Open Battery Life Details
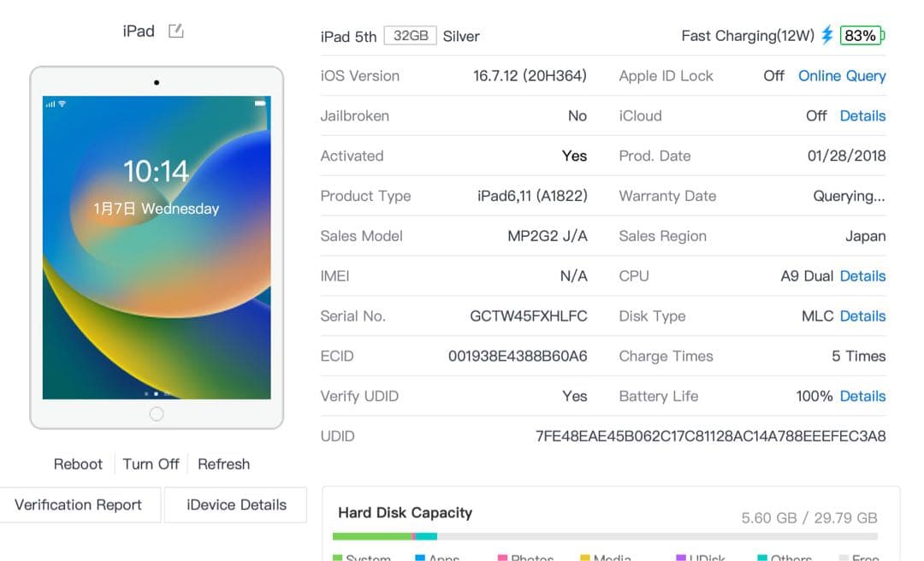This screenshot has width=924, height=561. (x=862, y=396)
